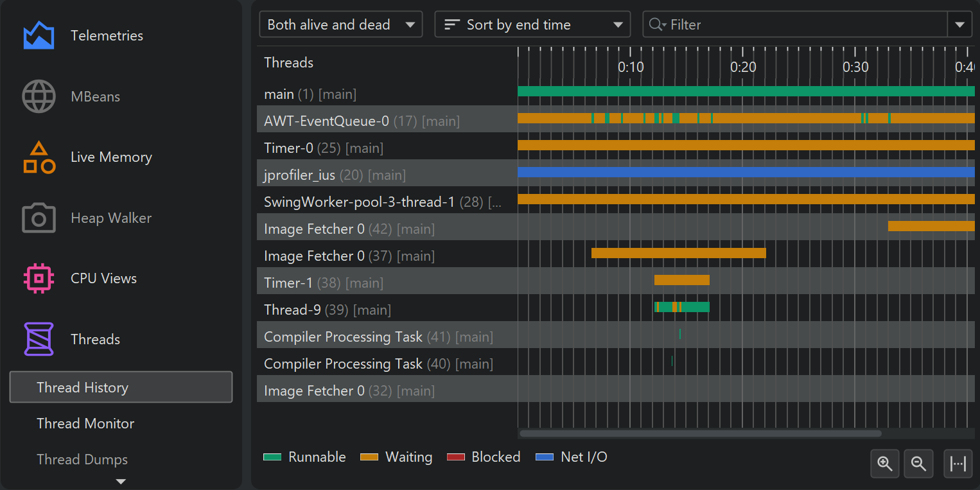This screenshot has height=490, width=980.
Task: Open Heap Walker camera icon
Action: 39,218
